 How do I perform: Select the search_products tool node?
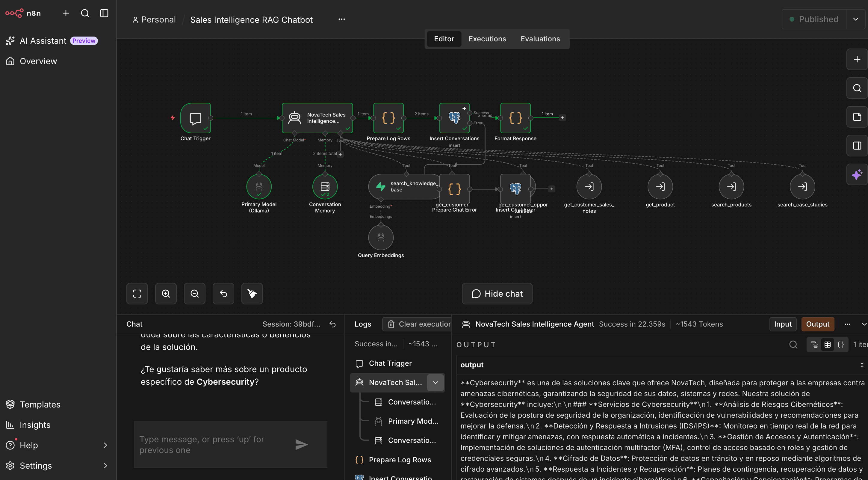(x=731, y=187)
